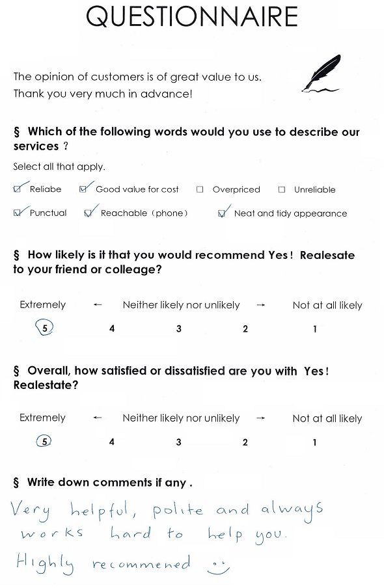Click the hand-drawn smiley face
The width and height of the screenshot is (384, 588).
pyautogui.click(x=219, y=567)
